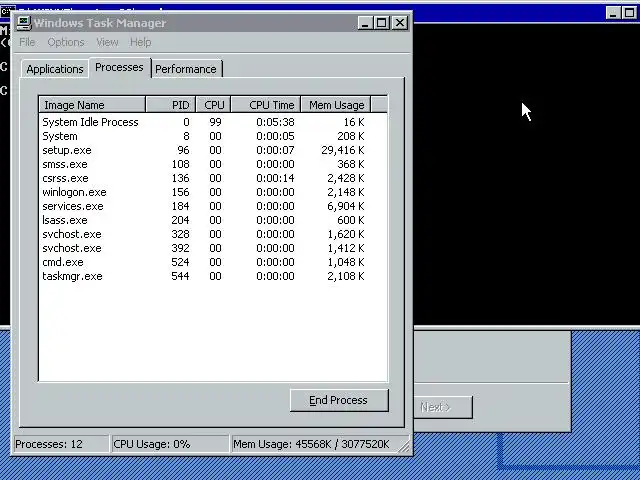Click the 6,904 K memory value
The image size is (640, 480).
[345, 206]
